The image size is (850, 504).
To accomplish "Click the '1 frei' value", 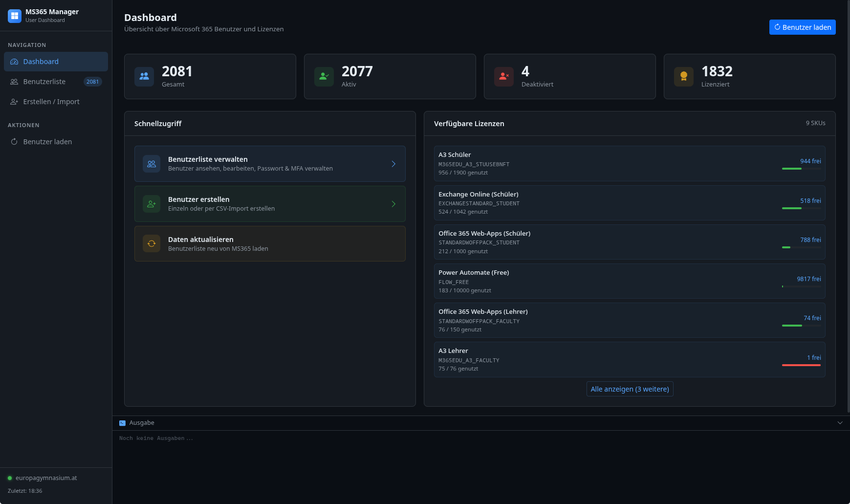I will 814,358.
